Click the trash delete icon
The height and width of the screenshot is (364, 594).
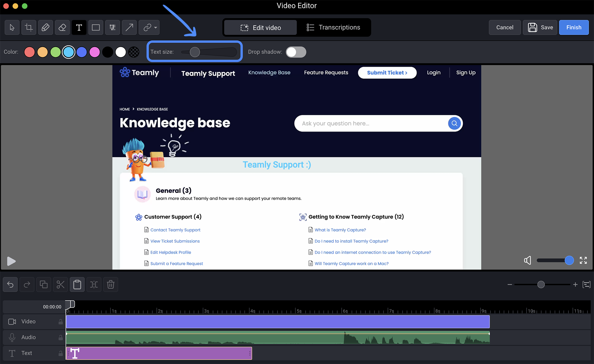point(111,285)
